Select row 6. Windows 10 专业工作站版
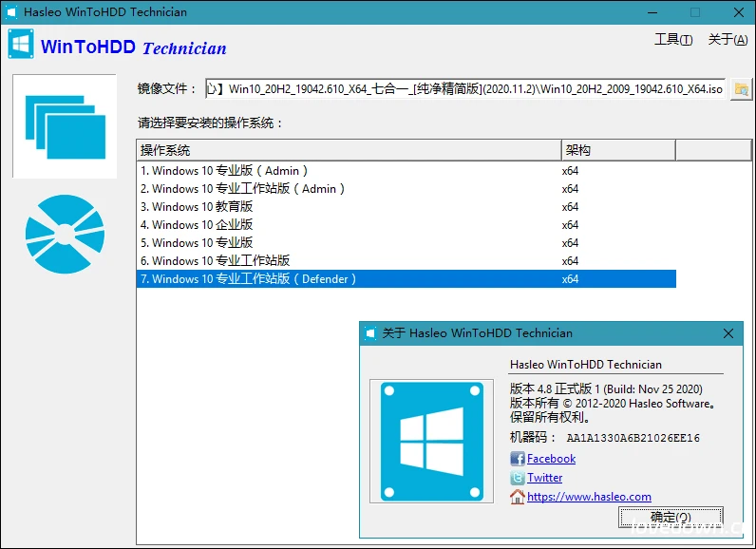 click(x=406, y=261)
